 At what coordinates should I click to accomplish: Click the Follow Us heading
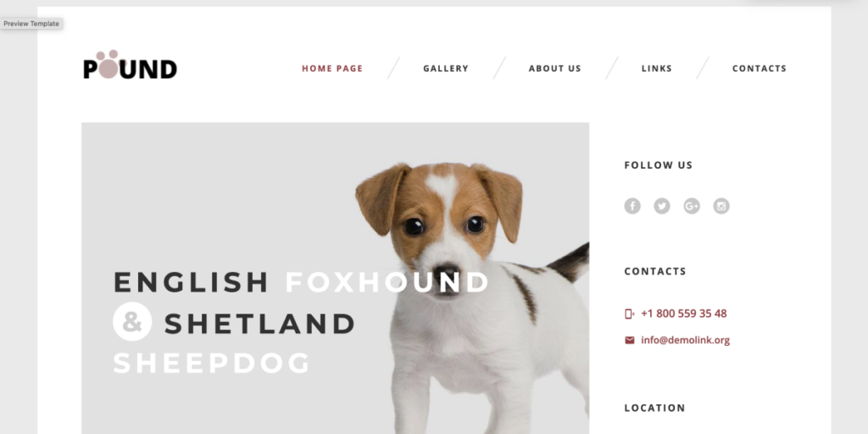click(658, 165)
